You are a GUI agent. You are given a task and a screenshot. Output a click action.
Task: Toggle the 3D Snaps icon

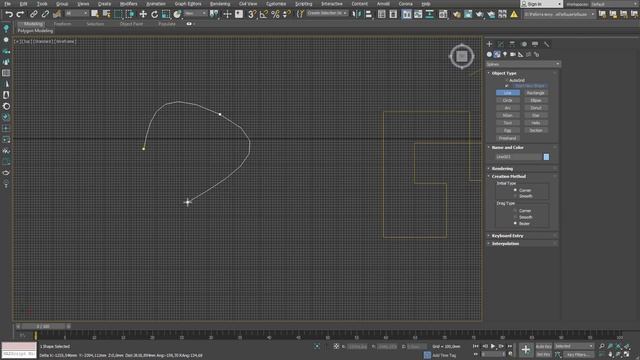(252, 14)
